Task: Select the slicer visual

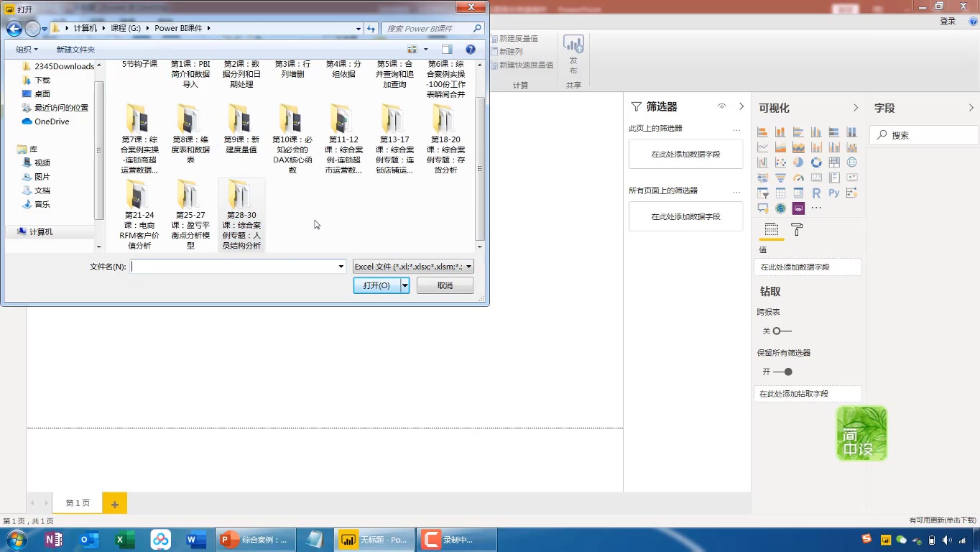Action: [x=762, y=193]
